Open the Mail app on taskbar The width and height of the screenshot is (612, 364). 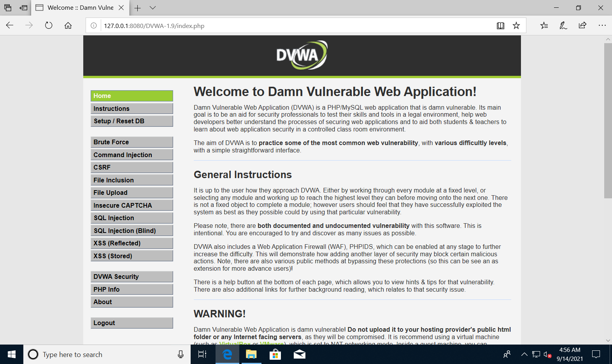299,354
